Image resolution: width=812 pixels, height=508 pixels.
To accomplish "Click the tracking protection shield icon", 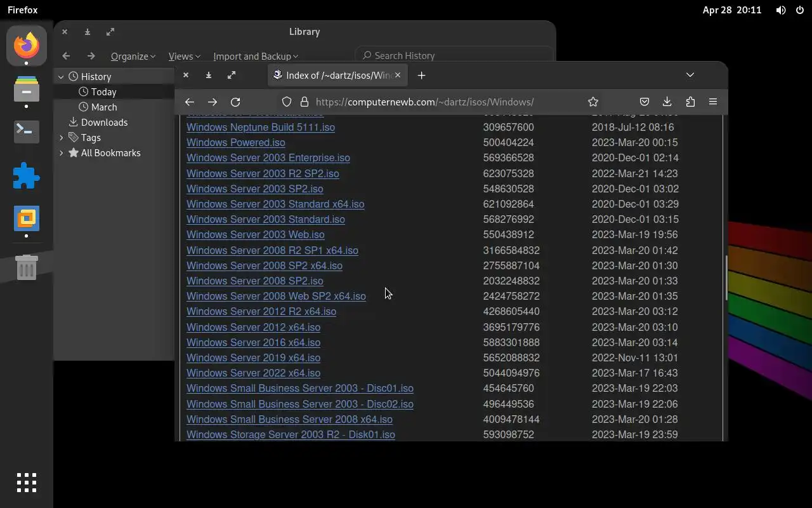I will [287, 102].
